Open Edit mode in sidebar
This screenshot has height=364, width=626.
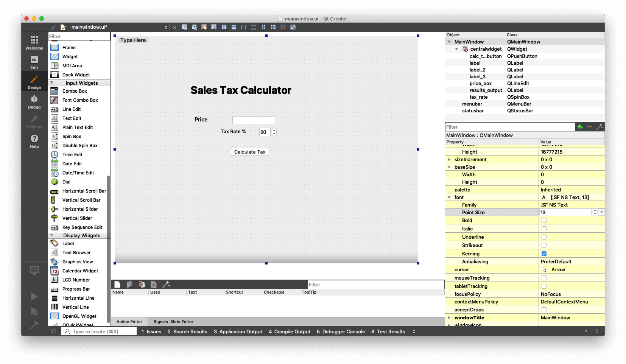pyautogui.click(x=34, y=62)
